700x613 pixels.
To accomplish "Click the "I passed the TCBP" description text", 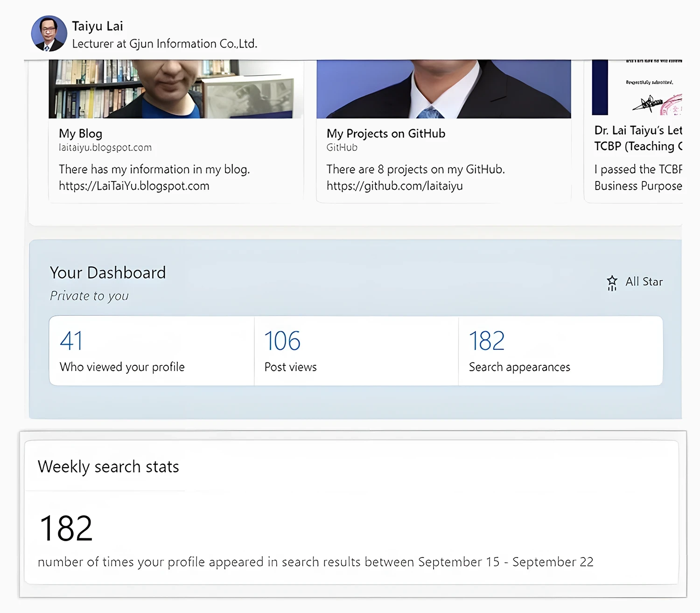I will tap(637, 169).
